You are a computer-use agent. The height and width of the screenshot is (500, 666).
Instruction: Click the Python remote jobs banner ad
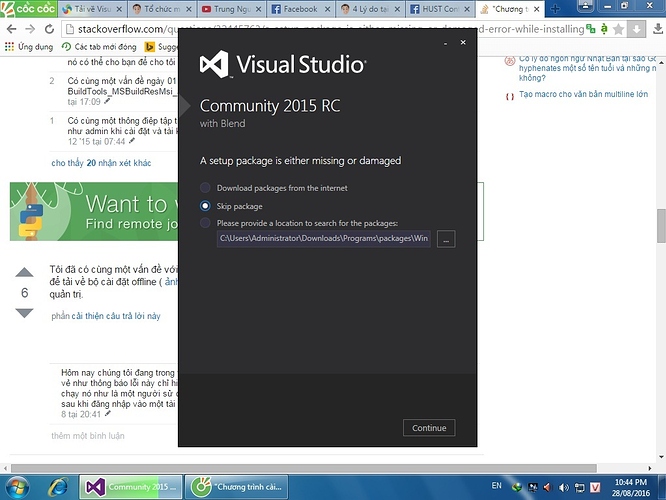pos(94,212)
